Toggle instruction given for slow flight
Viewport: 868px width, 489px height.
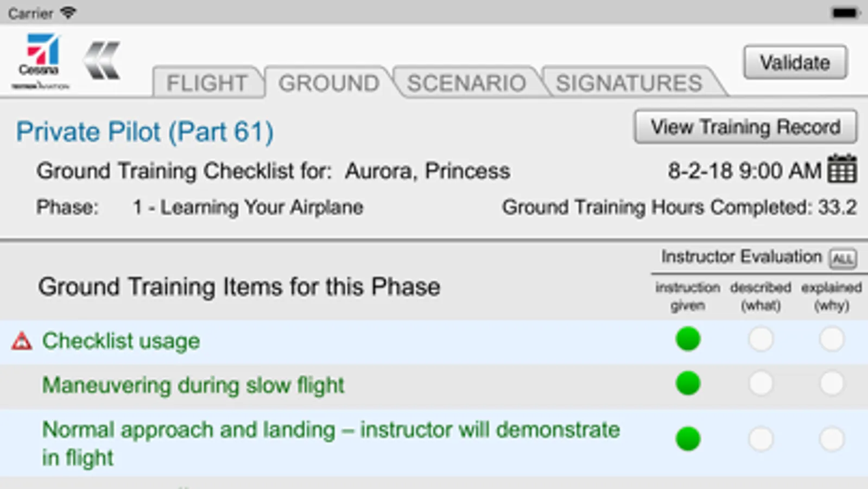[688, 384]
